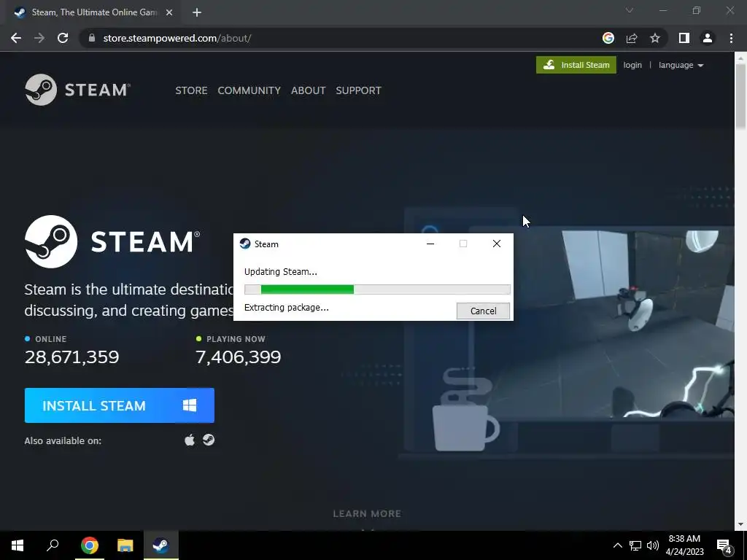Select the Apple macOS download icon

pos(190,440)
